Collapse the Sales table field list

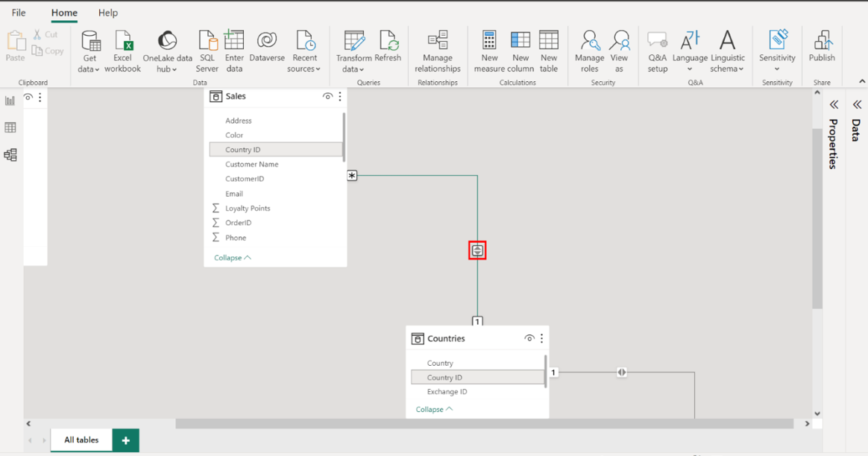point(232,258)
